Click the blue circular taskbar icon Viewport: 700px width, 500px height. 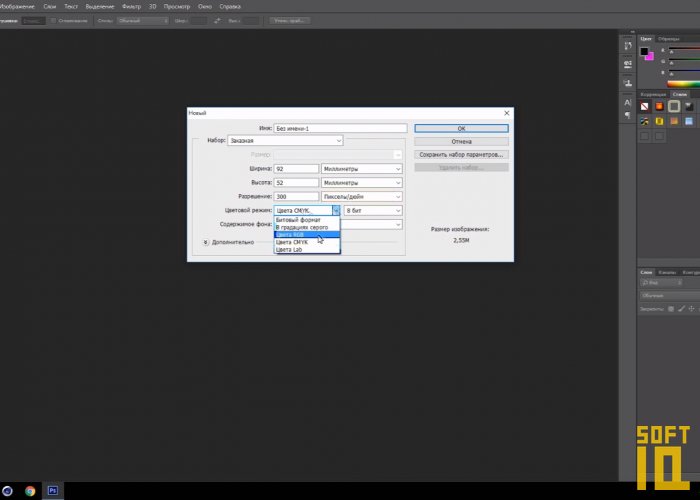click(x=7, y=491)
